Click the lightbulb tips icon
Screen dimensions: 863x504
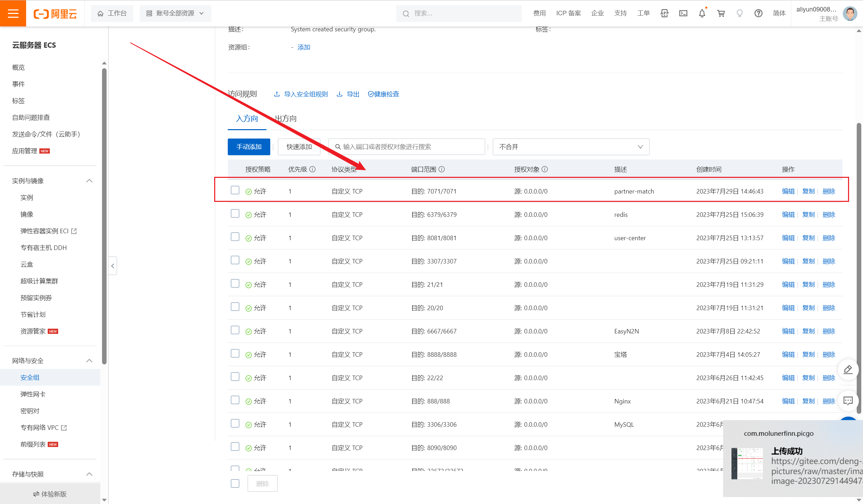tap(740, 13)
